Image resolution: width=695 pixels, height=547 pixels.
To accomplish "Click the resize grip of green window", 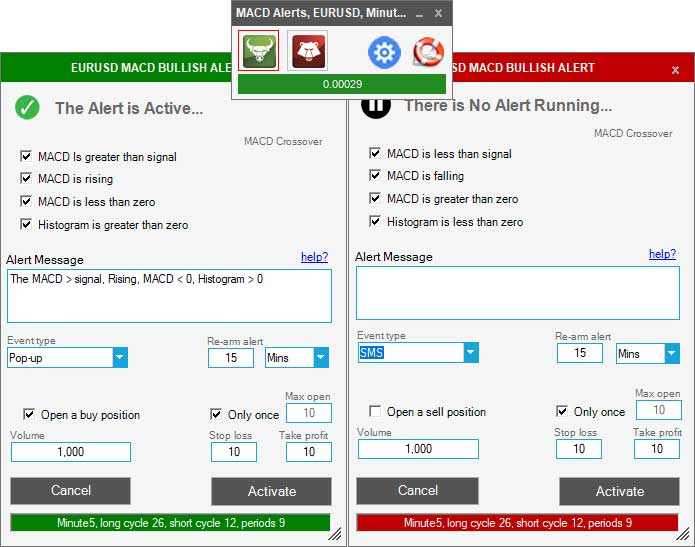I will point(335,534).
